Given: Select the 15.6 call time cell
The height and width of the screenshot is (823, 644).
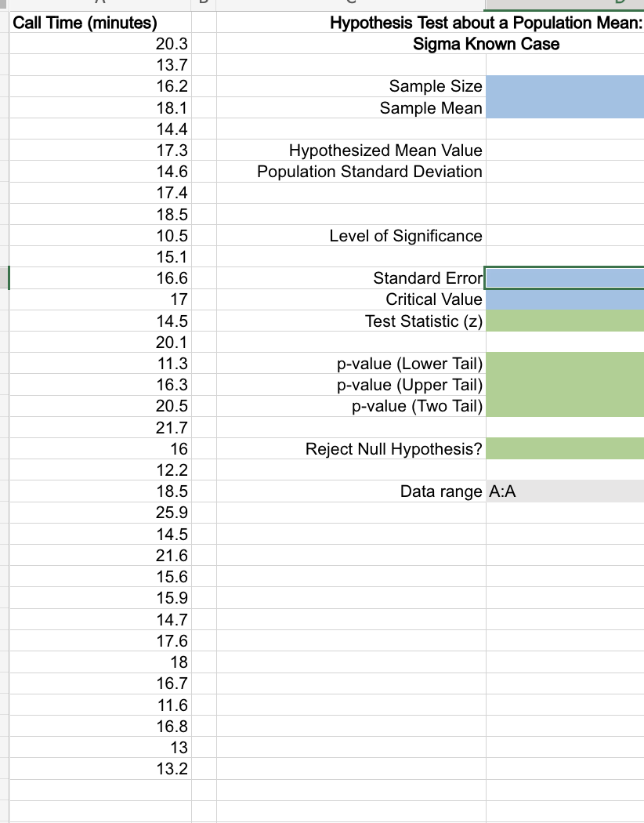Looking at the screenshot, I should (x=100, y=576).
